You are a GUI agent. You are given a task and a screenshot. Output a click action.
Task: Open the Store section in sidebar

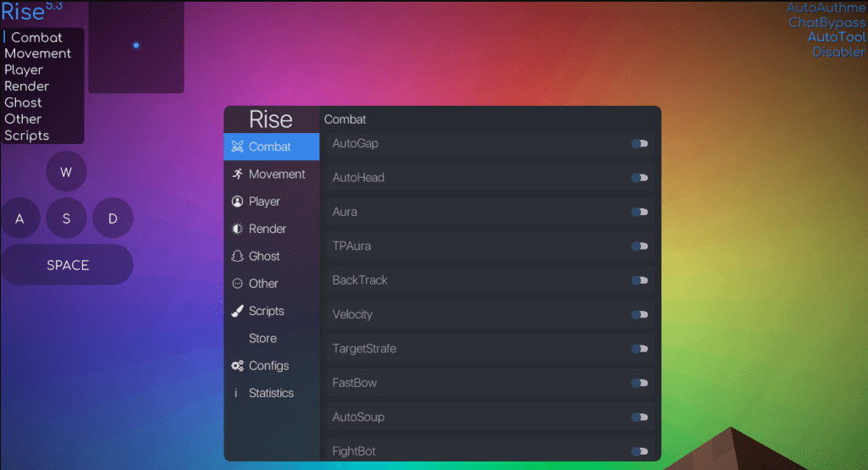point(263,338)
